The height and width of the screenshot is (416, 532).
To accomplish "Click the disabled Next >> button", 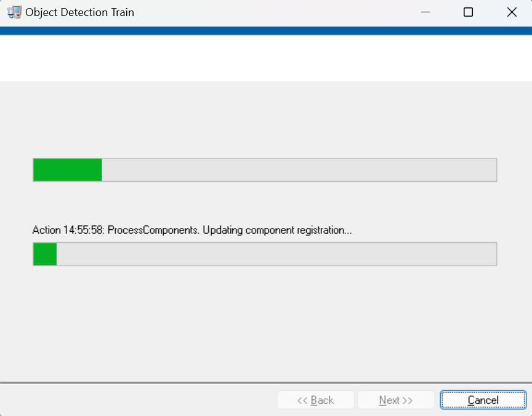I will [x=395, y=400].
